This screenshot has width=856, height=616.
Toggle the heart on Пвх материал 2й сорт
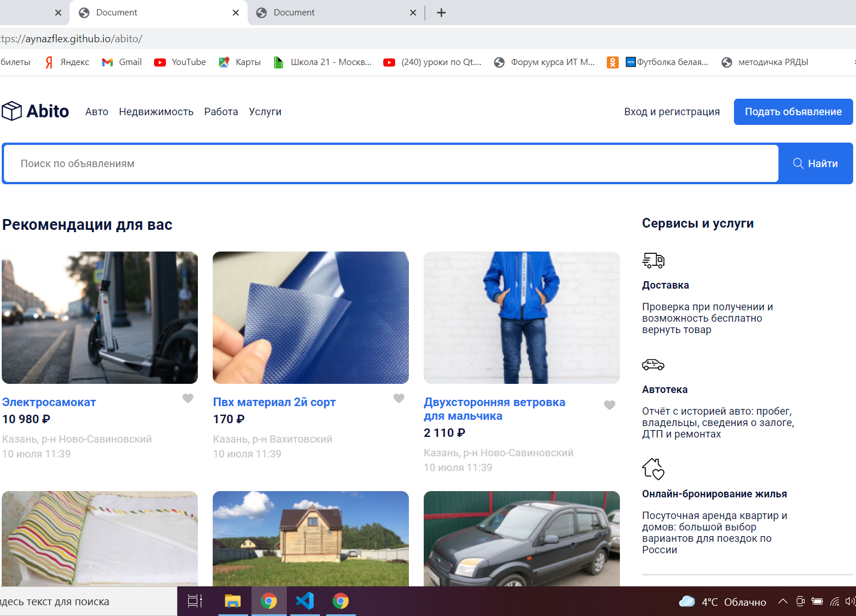[399, 398]
